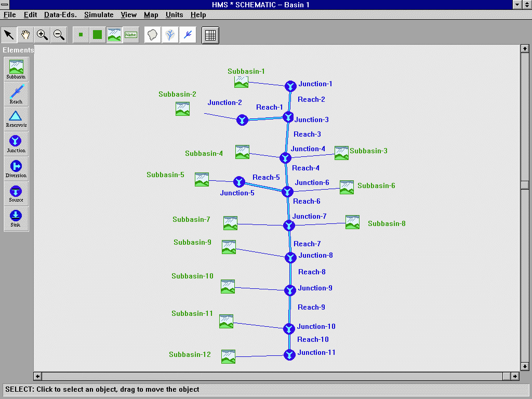Toggle the grid display button
Image resolution: width=532 pixels, height=399 pixels.
(210, 35)
